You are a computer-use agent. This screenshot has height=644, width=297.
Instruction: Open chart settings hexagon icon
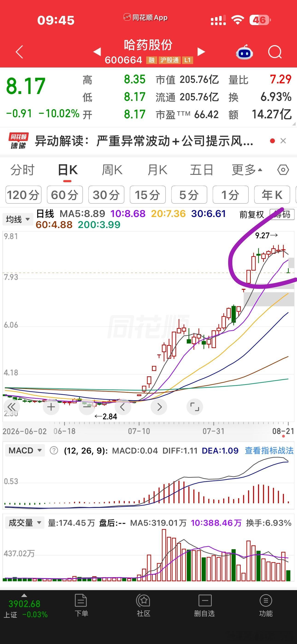283,170
